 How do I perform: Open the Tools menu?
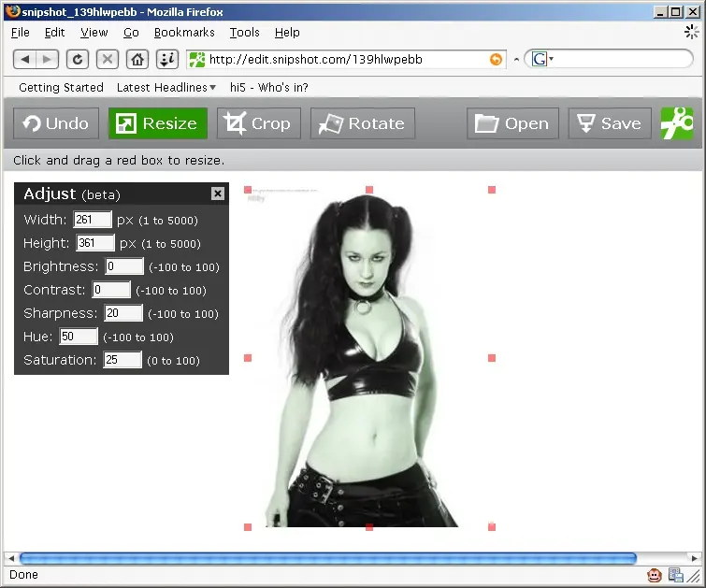coord(244,33)
